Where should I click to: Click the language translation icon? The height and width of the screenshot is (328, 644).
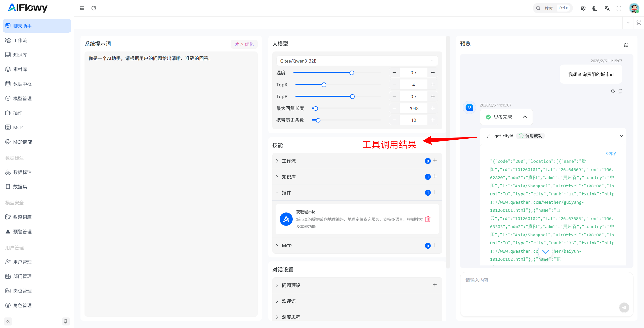pyautogui.click(x=607, y=8)
